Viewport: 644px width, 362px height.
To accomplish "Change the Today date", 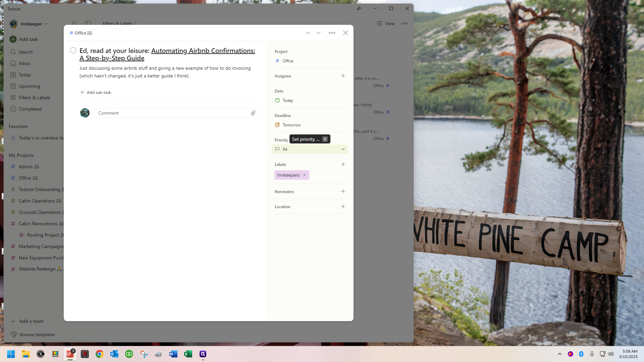I will [x=310, y=100].
